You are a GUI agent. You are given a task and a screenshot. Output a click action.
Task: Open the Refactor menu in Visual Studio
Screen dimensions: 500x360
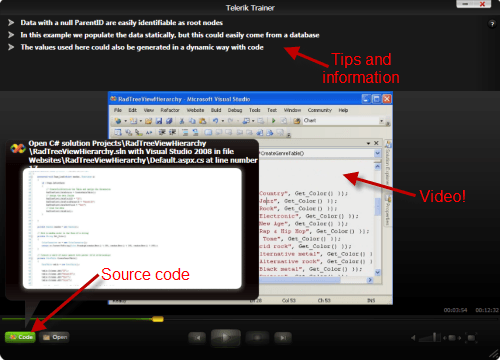[170, 110]
